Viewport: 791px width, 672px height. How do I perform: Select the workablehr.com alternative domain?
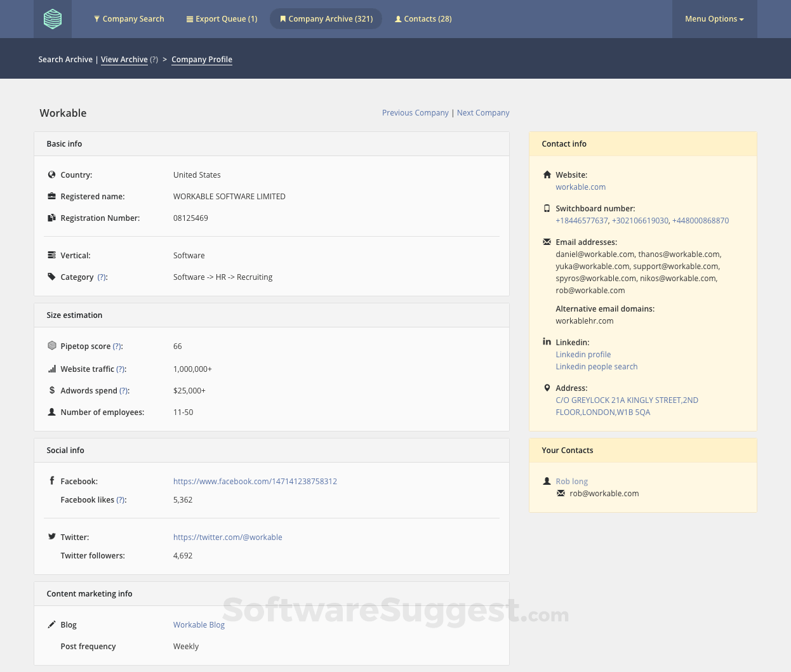tap(584, 321)
